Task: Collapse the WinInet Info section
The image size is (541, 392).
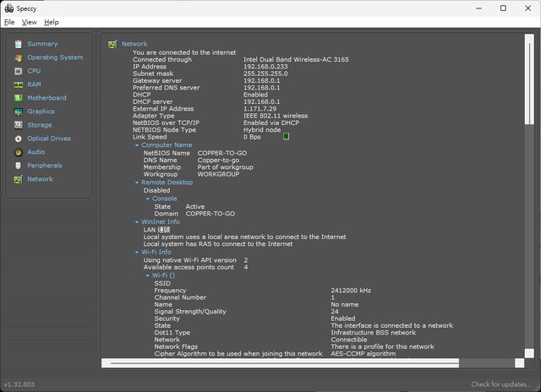Action: (136, 221)
